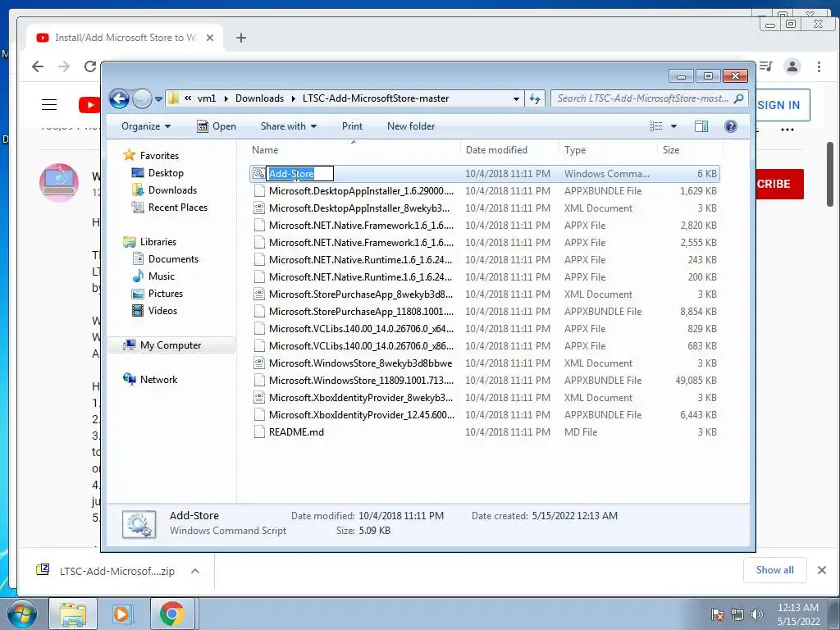Viewport: 840px width, 630px height.
Task: Select Microsoft.XboxIdentityProvider_8wekyb3 XML file
Action: (484, 398)
